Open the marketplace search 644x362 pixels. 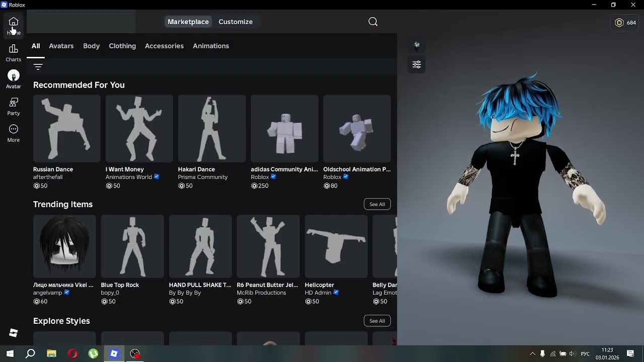pyautogui.click(x=373, y=22)
